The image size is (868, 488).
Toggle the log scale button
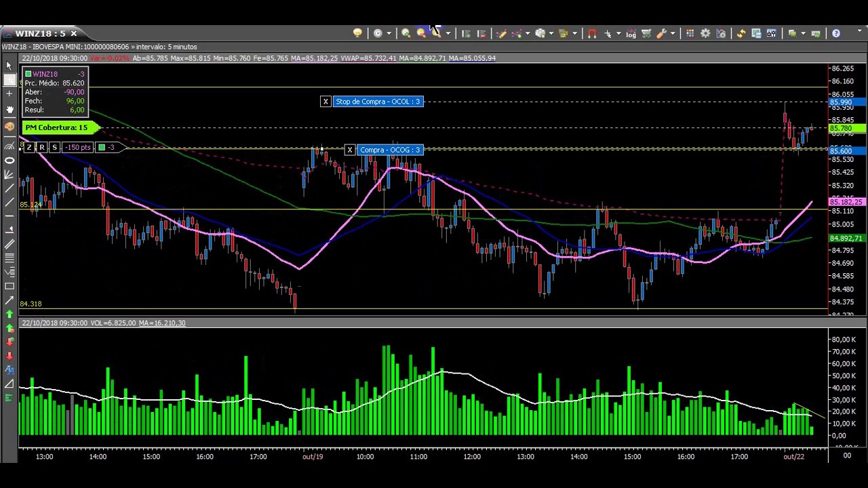[x=631, y=34]
